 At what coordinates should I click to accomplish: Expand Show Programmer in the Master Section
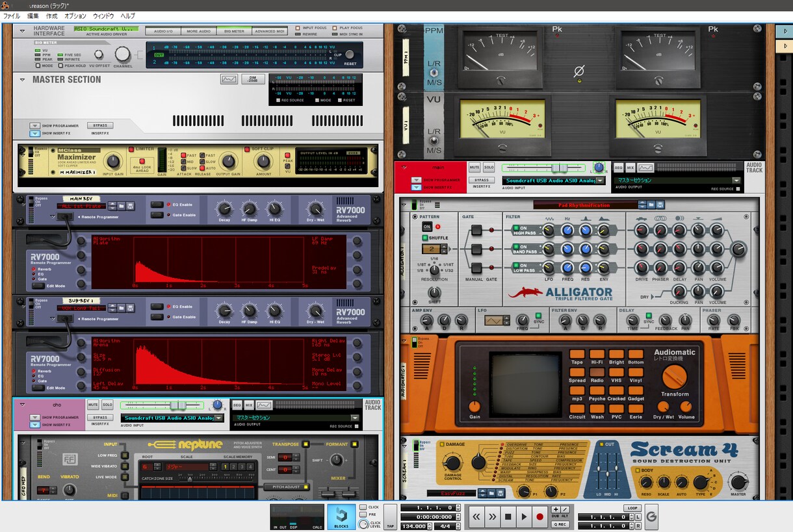coord(35,126)
